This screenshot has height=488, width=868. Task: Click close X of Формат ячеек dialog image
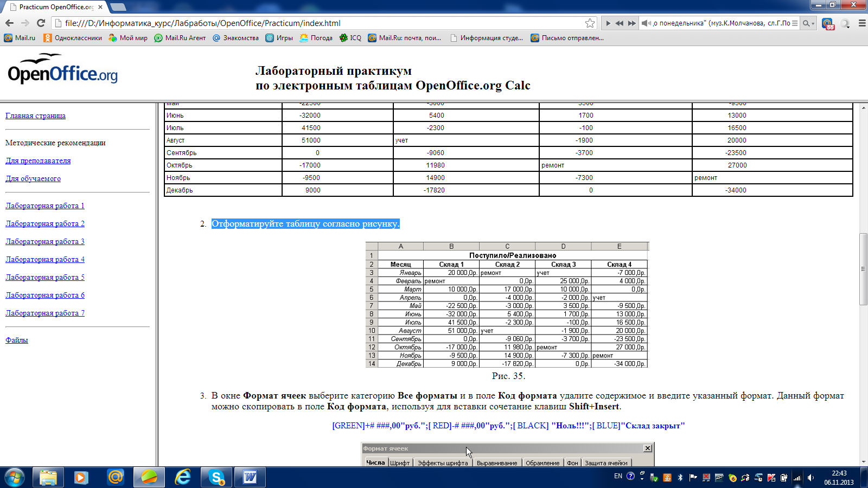click(647, 448)
